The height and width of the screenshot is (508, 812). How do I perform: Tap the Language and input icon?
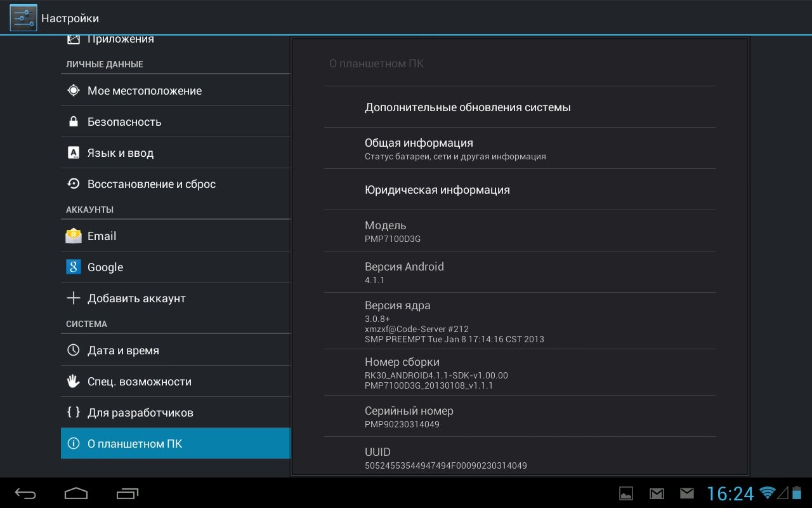(x=74, y=153)
